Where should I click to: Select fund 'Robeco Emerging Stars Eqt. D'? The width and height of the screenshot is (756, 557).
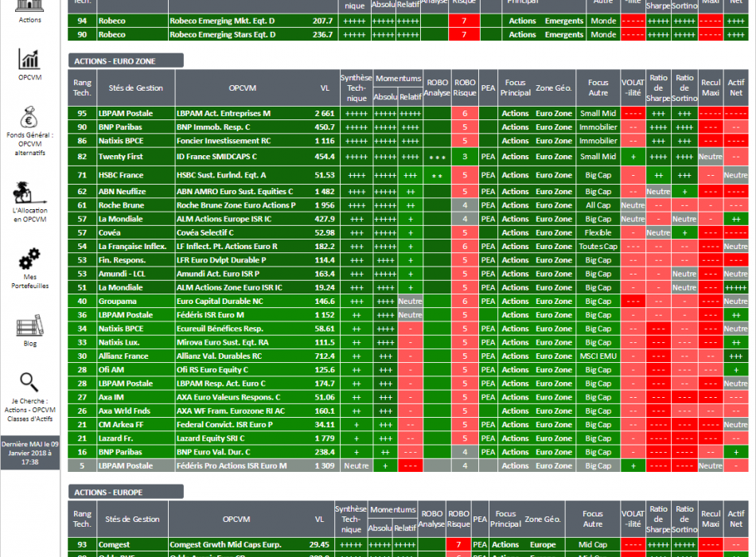coord(223,35)
